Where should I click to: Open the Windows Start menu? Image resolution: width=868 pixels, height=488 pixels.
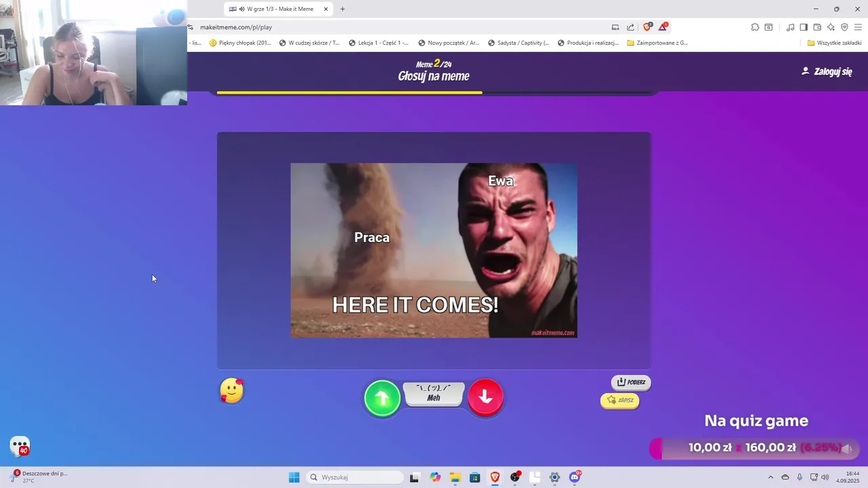coord(294,477)
